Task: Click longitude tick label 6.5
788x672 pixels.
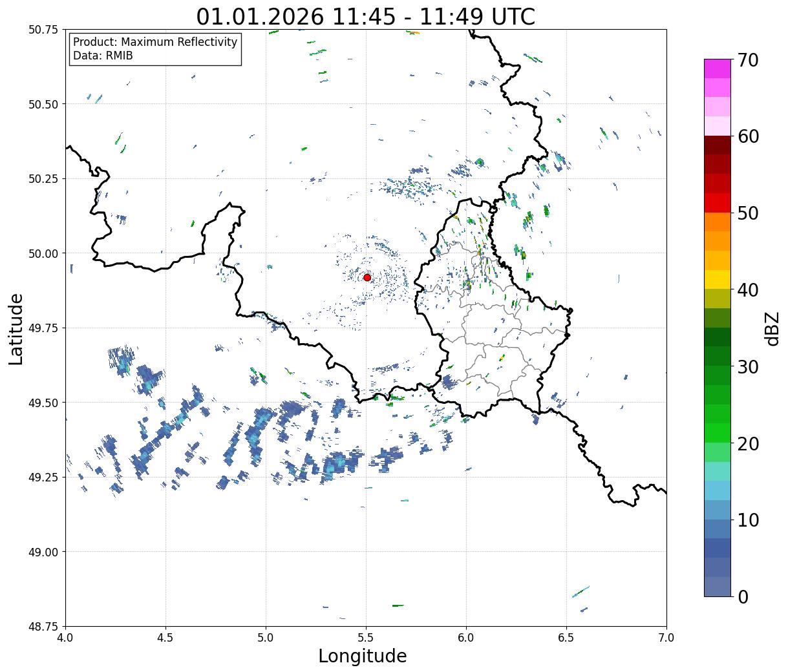Action: 566,638
